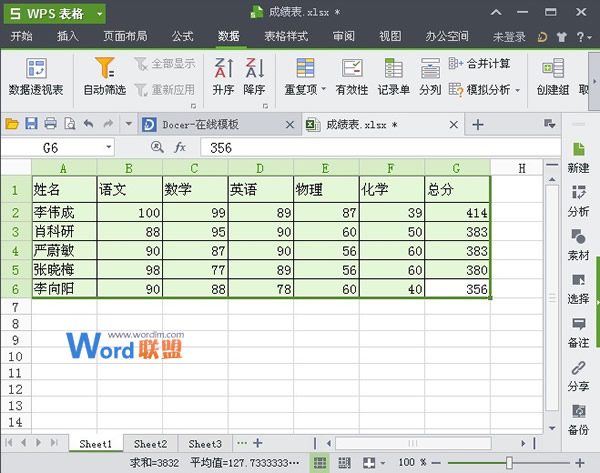Switch to the 公式 ribbon tab
600x473 pixels.
pyautogui.click(x=182, y=36)
